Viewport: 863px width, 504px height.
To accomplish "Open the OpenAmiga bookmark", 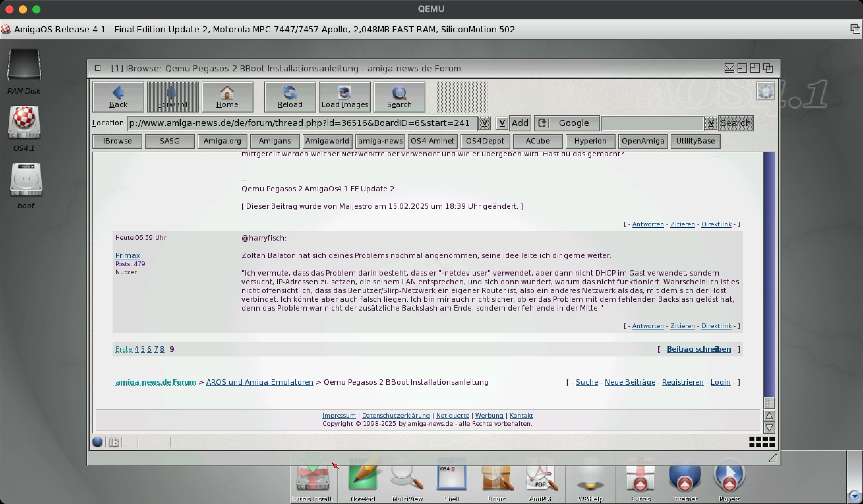I will (643, 141).
